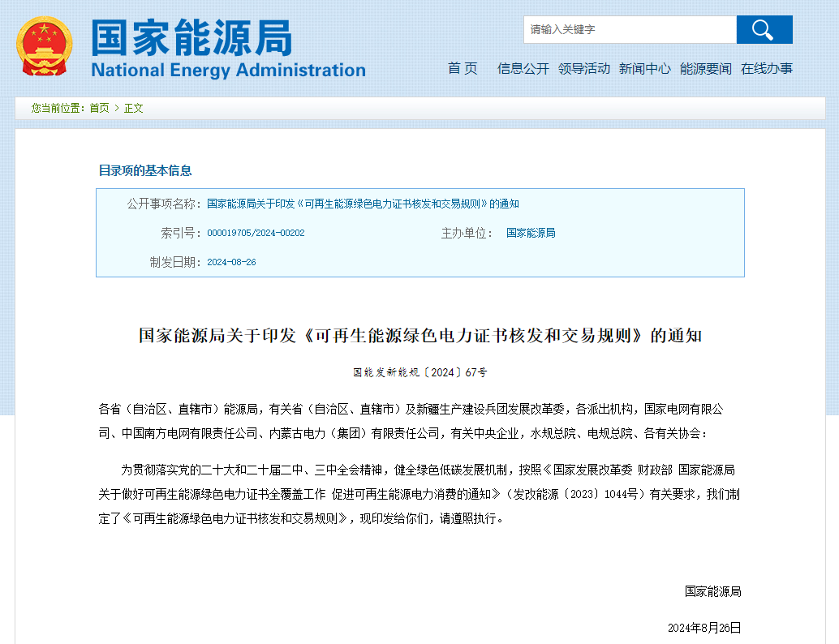Image resolution: width=839 pixels, height=644 pixels.
Task: Click the national emblem logo
Action: coord(45,45)
